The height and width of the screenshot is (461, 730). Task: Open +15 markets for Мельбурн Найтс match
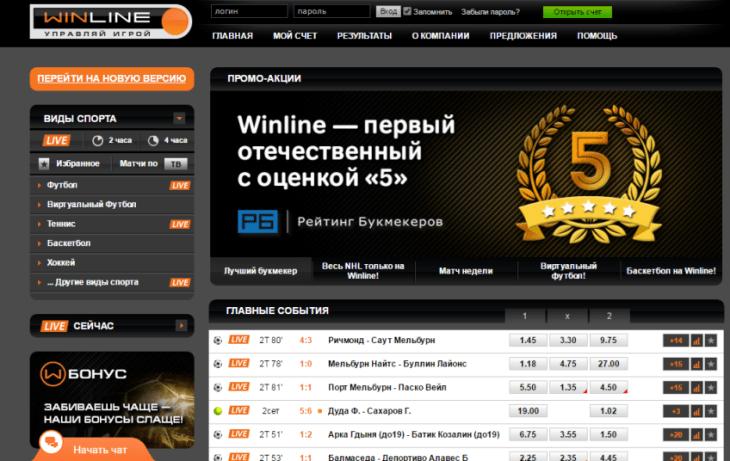(x=676, y=364)
